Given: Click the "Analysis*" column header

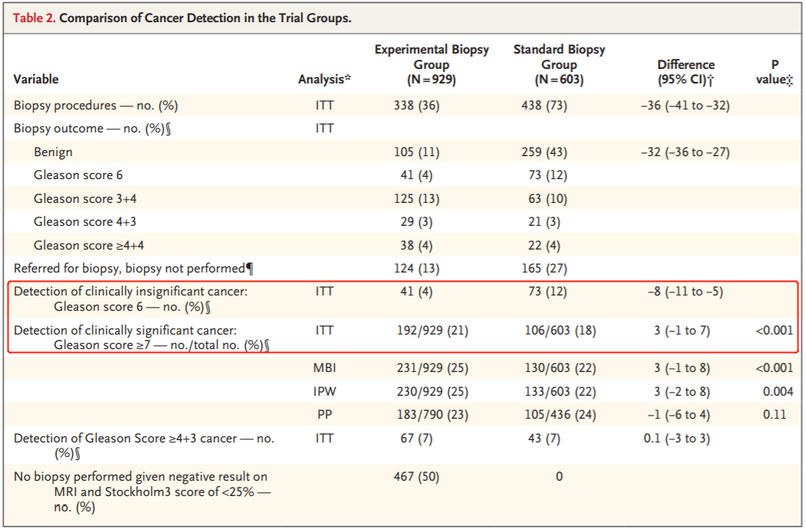Looking at the screenshot, I should [x=324, y=79].
